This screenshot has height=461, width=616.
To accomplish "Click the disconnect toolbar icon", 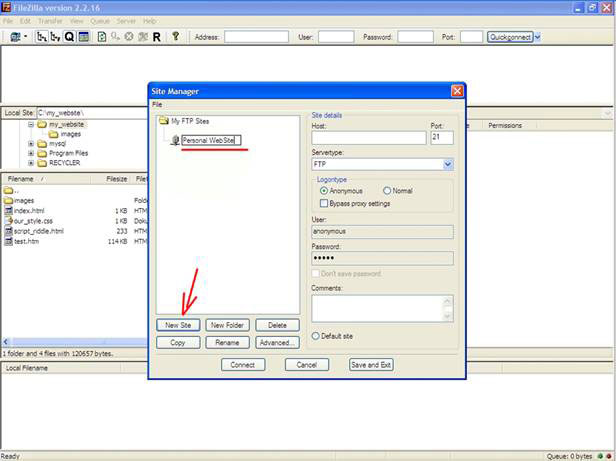I will click(x=143, y=37).
